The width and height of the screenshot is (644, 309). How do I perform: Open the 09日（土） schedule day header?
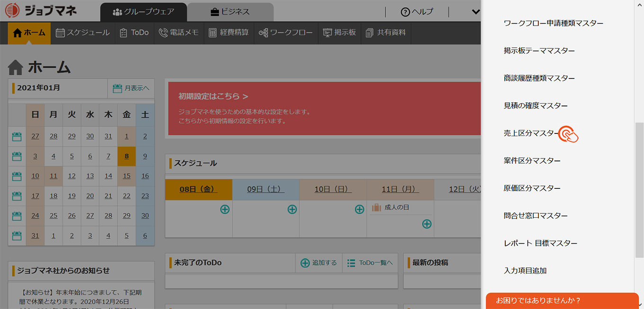coord(266,189)
